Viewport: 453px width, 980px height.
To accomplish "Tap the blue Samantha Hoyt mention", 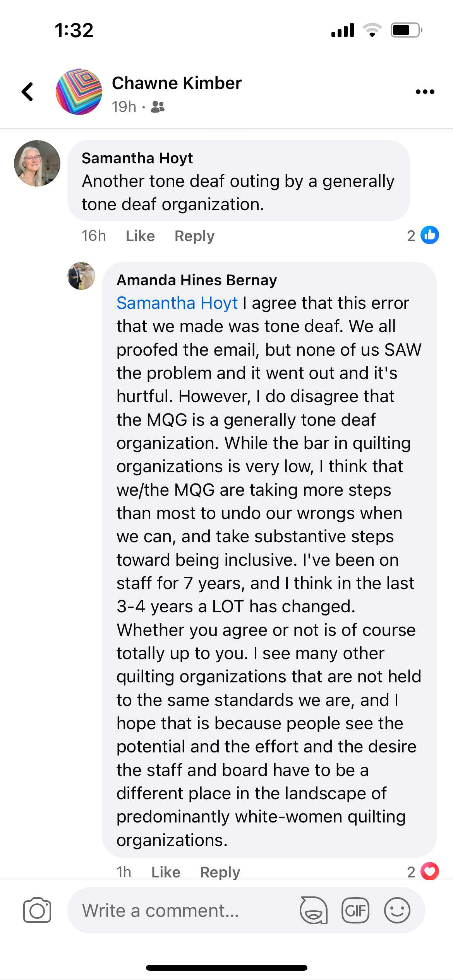I will pyautogui.click(x=177, y=303).
